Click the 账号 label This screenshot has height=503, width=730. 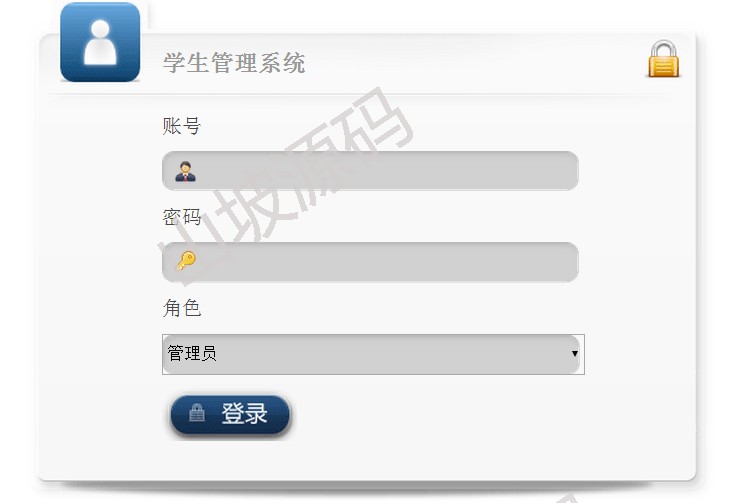[x=182, y=126]
